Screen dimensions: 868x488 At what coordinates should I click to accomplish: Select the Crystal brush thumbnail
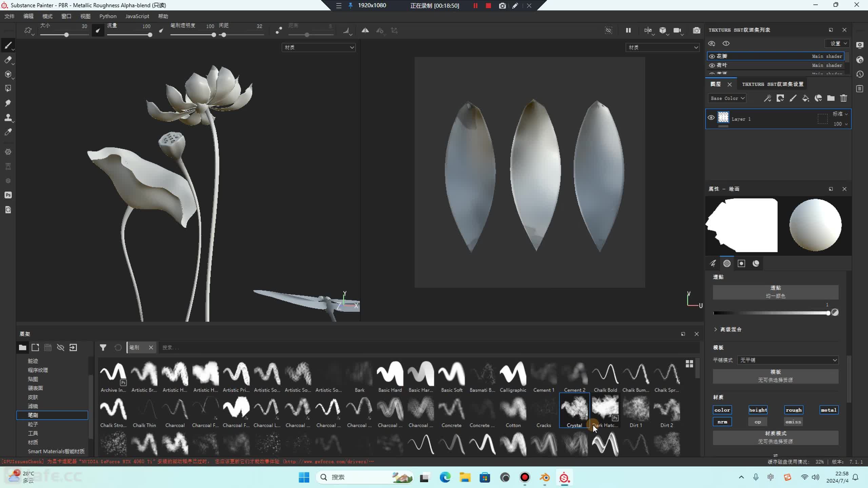(574, 410)
